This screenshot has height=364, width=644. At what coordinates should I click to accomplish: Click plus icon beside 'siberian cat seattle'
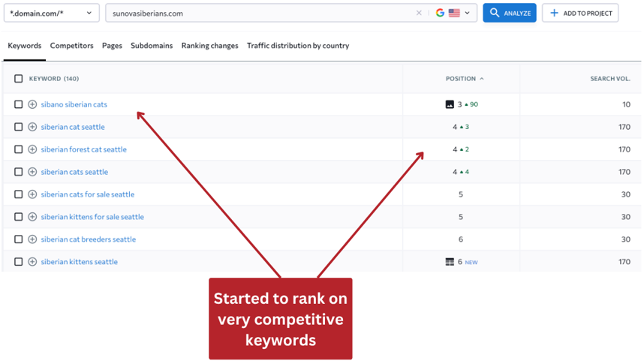(32, 127)
